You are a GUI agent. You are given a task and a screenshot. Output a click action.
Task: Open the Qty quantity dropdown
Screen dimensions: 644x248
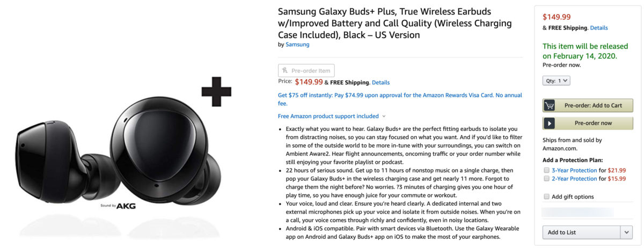pos(557,81)
